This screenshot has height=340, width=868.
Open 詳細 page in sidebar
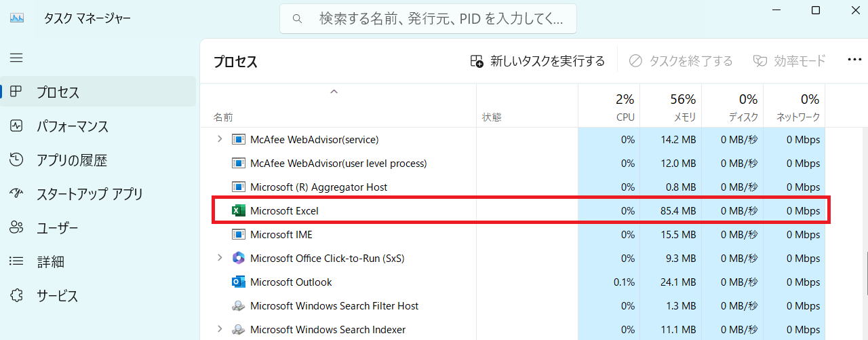coord(98,262)
